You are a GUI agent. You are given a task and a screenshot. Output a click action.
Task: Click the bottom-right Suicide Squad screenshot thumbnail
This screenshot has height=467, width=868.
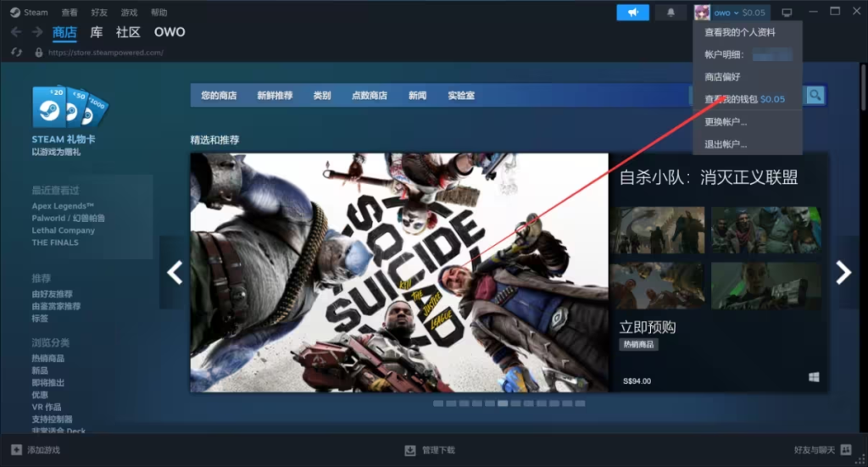(765, 286)
